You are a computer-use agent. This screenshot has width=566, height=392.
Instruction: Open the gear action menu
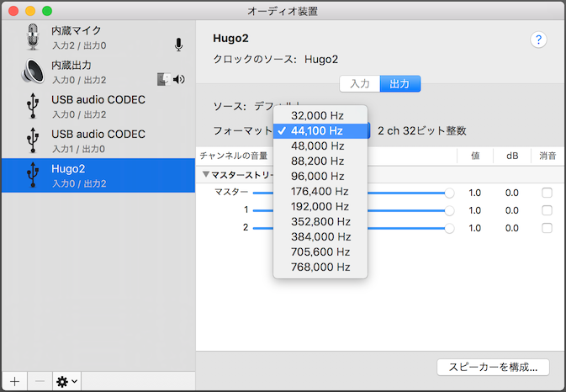pyautogui.click(x=66, y=381)
